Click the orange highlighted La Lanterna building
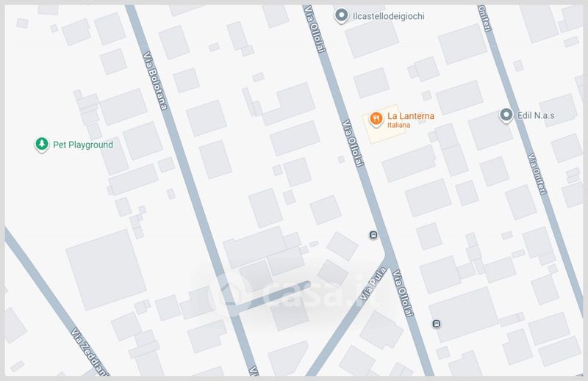Viewport: 588px width, 381px height. 384,124
